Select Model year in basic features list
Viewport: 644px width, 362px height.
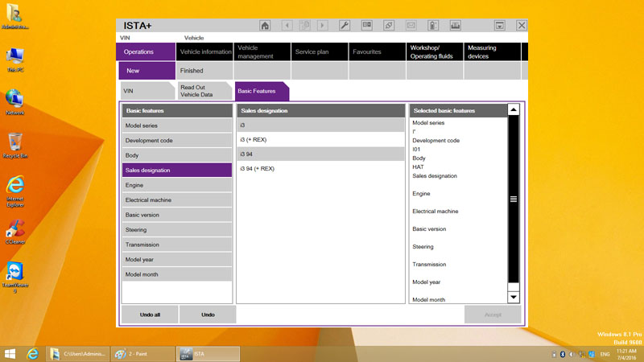pyautogui.click(x=177, y=259)
